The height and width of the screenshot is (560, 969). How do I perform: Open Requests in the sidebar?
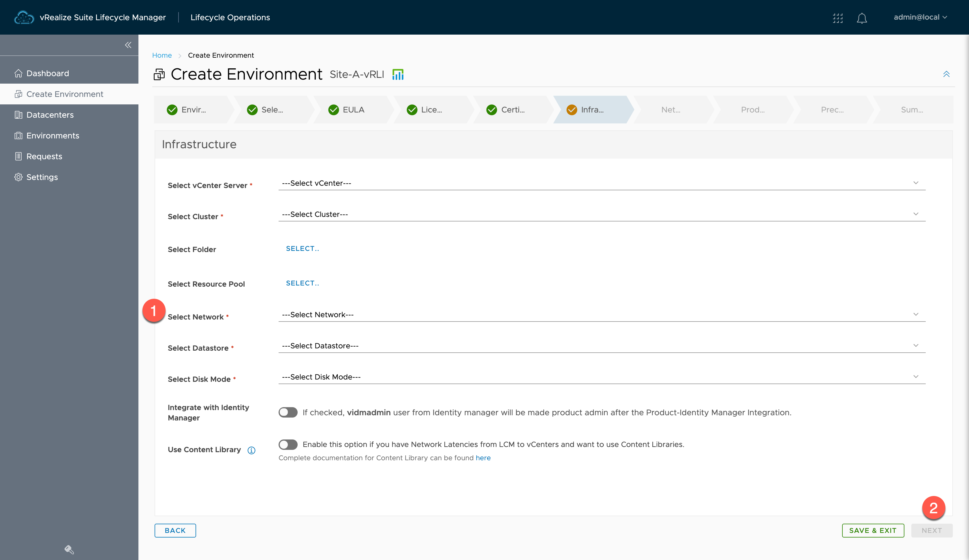pyautogui.click(x=69, y=156)
